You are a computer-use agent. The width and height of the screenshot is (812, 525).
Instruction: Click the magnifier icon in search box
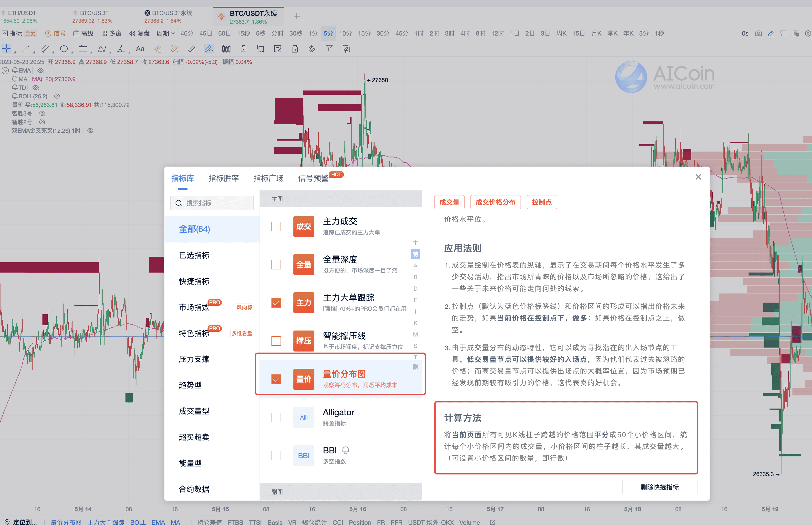point(179,203)
